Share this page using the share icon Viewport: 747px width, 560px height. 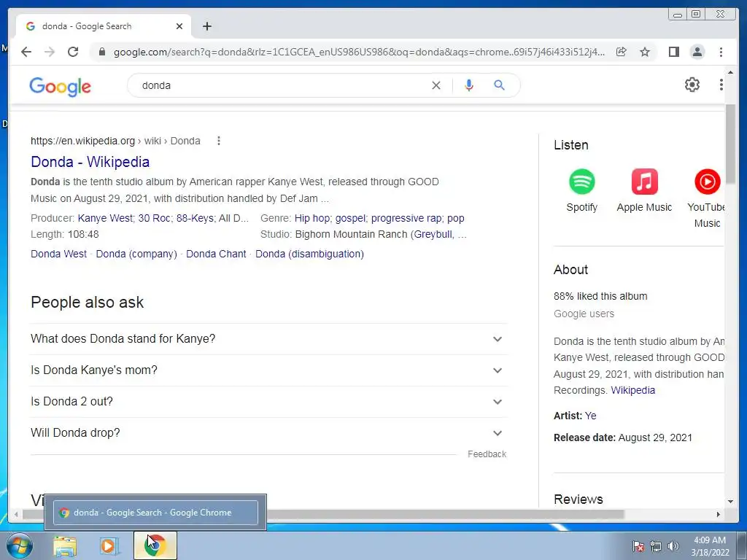[622, 52]
